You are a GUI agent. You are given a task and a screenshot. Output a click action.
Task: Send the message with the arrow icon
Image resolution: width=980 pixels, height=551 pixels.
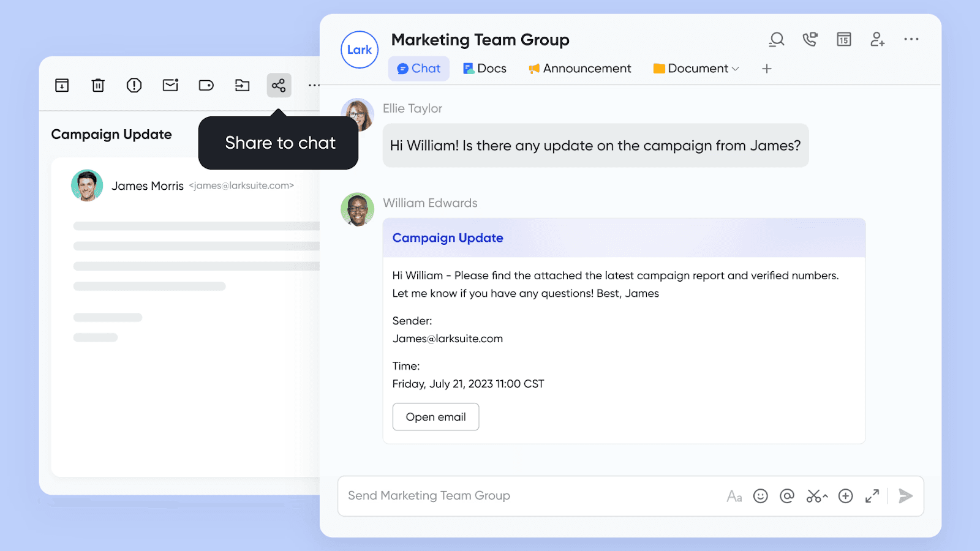click(x=905, y=496)
